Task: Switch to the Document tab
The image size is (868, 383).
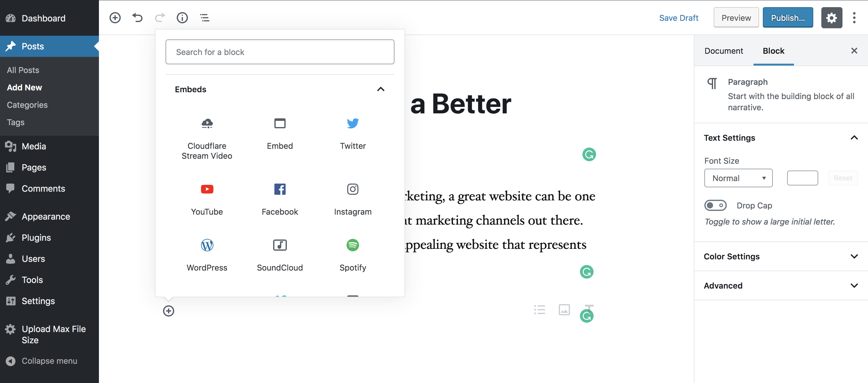Action: [x=724, y=50]
